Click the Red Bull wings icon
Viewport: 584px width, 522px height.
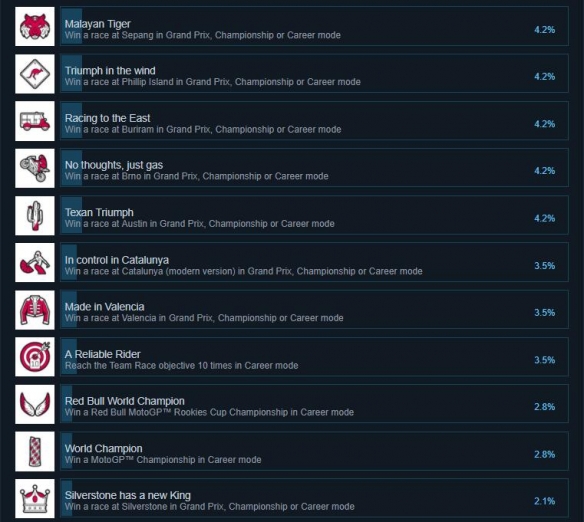click(x=35, y=404)
